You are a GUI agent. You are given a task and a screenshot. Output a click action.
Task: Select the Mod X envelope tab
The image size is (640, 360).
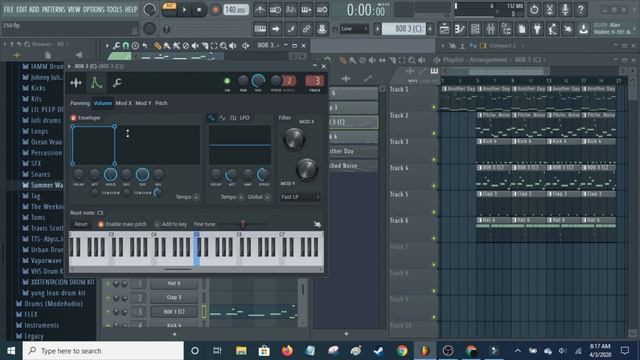point(123,103)
